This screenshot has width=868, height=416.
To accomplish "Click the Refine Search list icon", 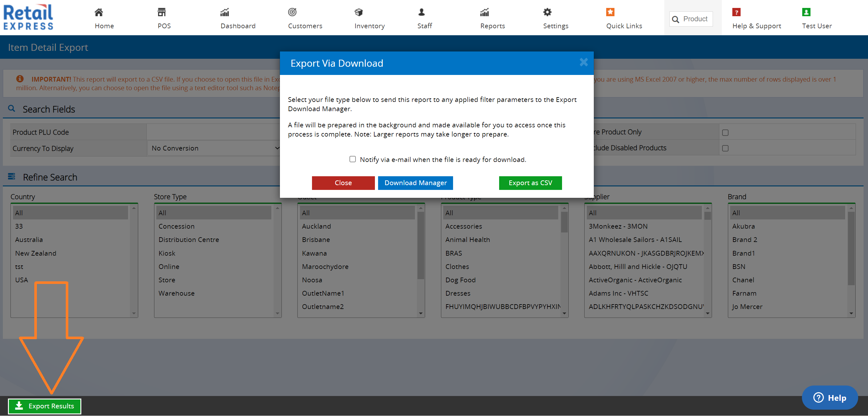I will tap(11, 176).
